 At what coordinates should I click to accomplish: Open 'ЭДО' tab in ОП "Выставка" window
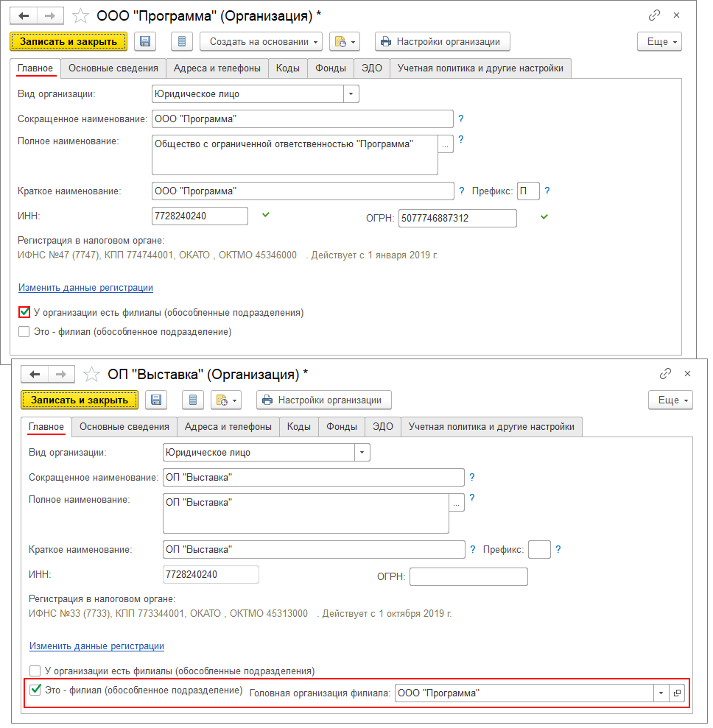[x=383, y=427]
